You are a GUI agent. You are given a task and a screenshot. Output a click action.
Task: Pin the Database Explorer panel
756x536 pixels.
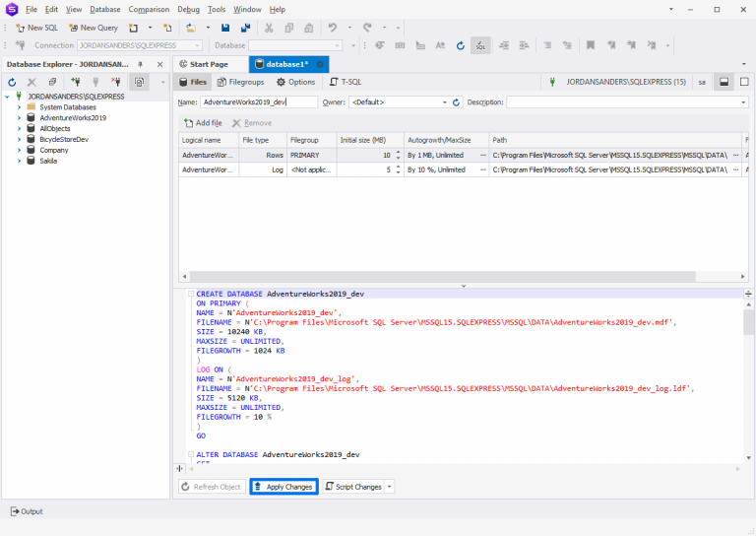tap(140, 64)
